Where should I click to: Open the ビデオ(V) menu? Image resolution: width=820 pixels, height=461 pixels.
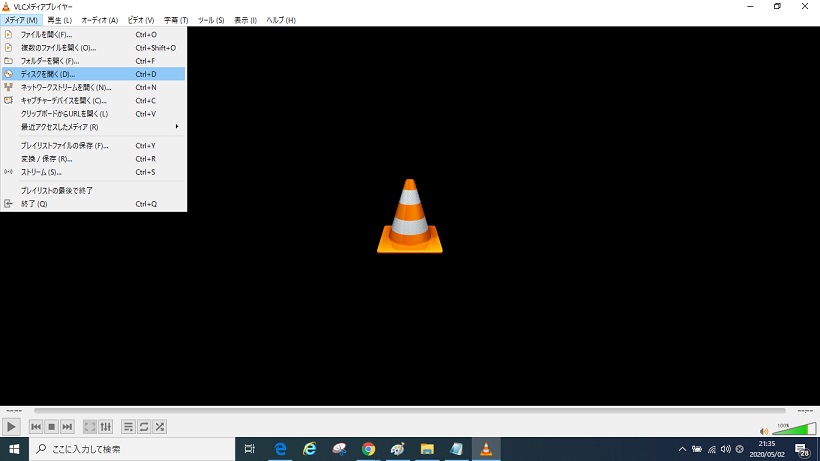click(141, 20)
